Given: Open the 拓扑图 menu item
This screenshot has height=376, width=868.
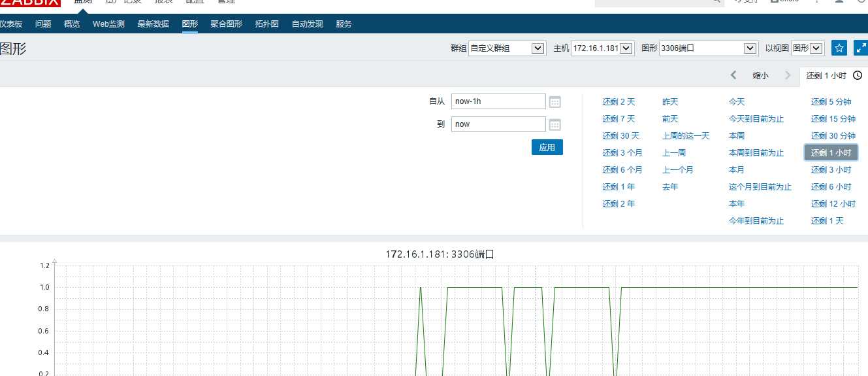Looking at the screenshot, I should coord(266,24).
